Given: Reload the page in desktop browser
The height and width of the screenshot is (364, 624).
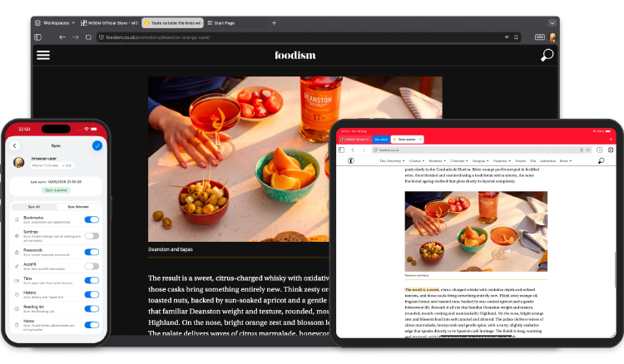Looking at the screenshot, I should (x=88, y=37).
